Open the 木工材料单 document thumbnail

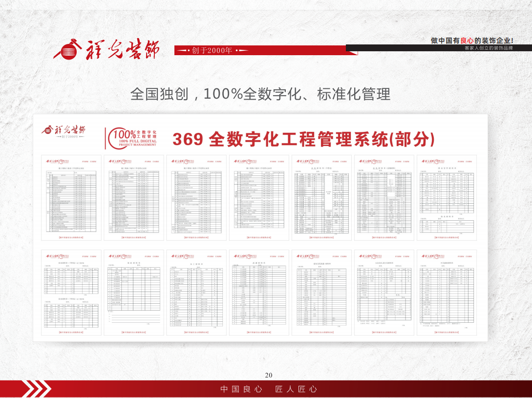196,293
